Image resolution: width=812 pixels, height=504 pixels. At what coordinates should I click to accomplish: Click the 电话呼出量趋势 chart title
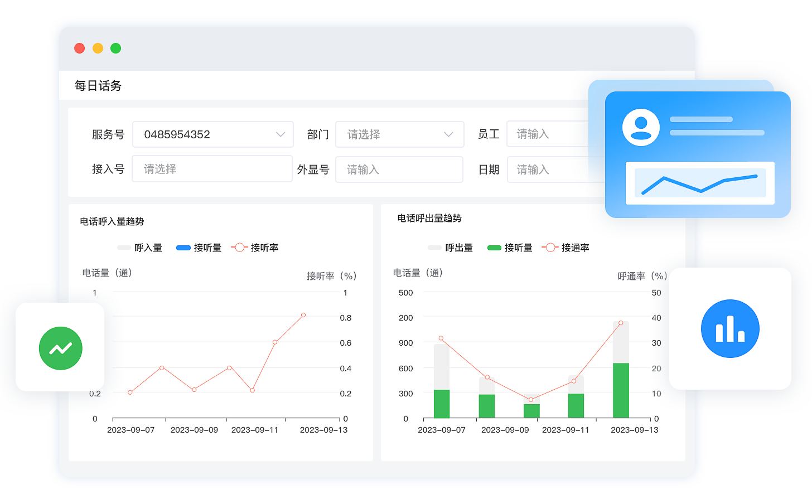tap(429, 218)
